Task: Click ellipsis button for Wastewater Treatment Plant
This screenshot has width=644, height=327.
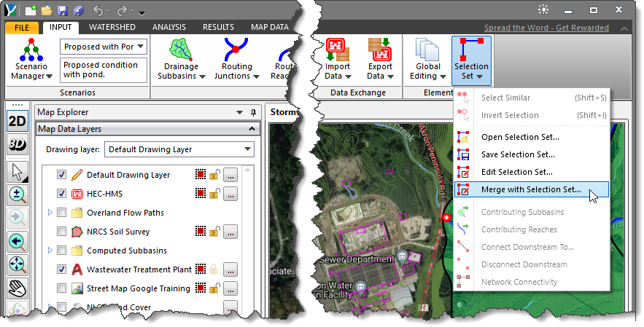Action: 230,269
